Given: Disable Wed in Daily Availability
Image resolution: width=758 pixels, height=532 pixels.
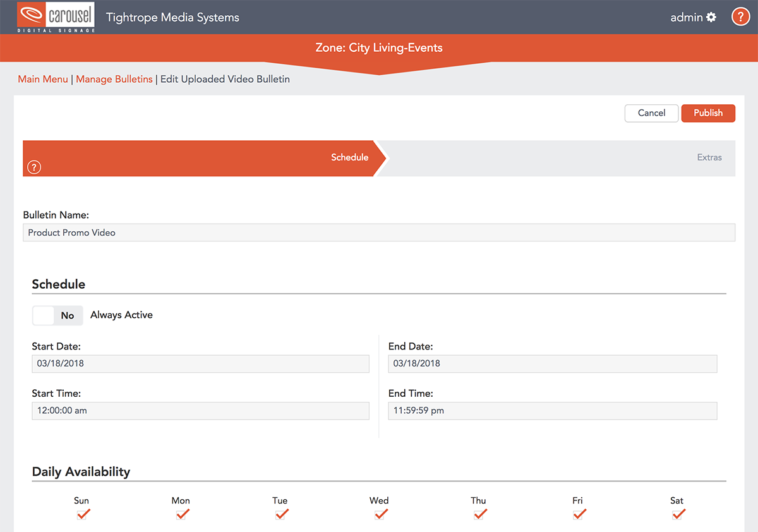Looking at the screenshot, I should [379, 515].
